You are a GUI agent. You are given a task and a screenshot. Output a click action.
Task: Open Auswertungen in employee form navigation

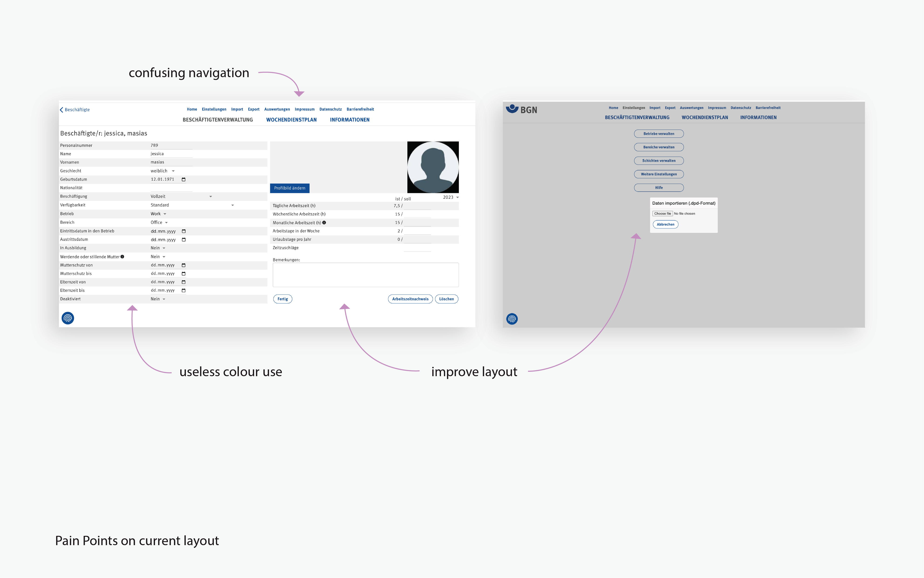point(277,109)
